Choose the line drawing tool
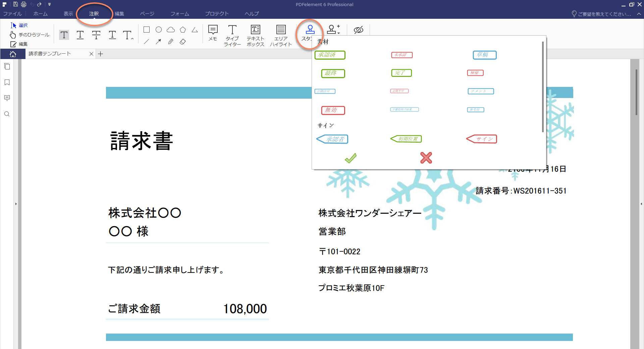Image resolution: width=644 pixels, height=349 pixels. (x=147, y=42)
